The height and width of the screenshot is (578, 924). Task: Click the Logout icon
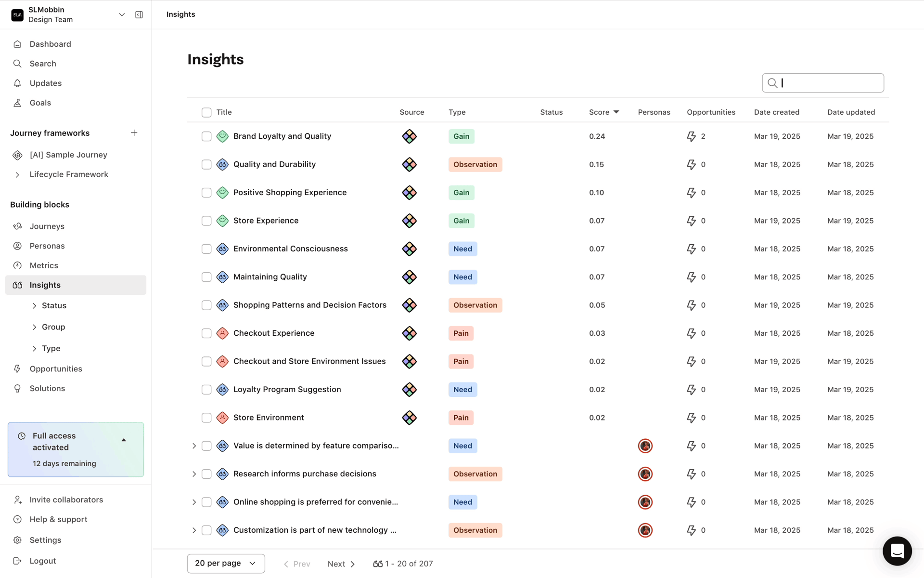[x=17, y=561]
